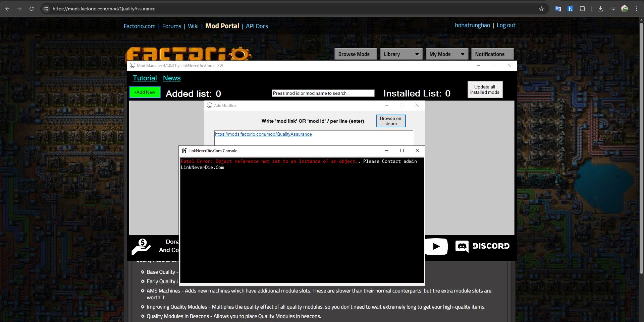Image resolution: width=644 pixels, height=322 pixels.
Task: Open the browser Downloads icon
Action: (600, 9)
